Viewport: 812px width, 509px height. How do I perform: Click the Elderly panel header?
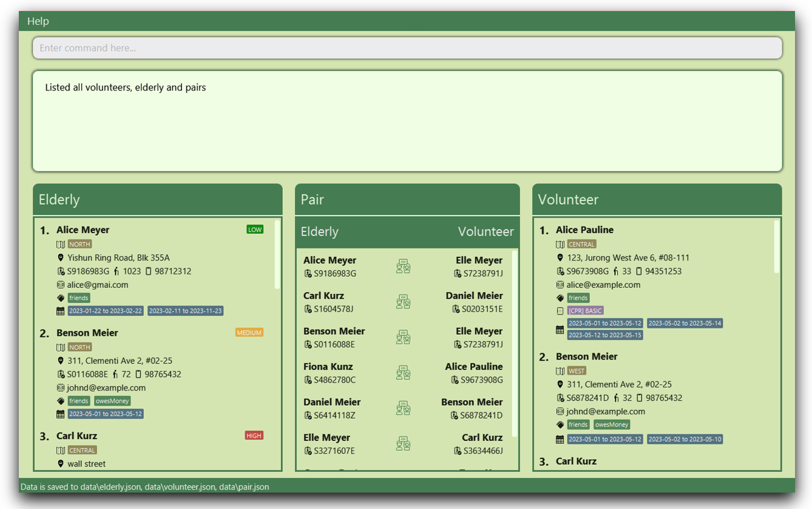click(158, 200)
